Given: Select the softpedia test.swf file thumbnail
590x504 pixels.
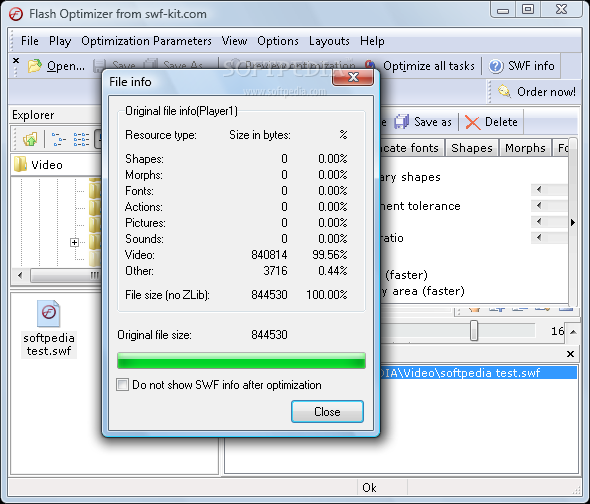Looking at the screenshot, I should 49,314.
